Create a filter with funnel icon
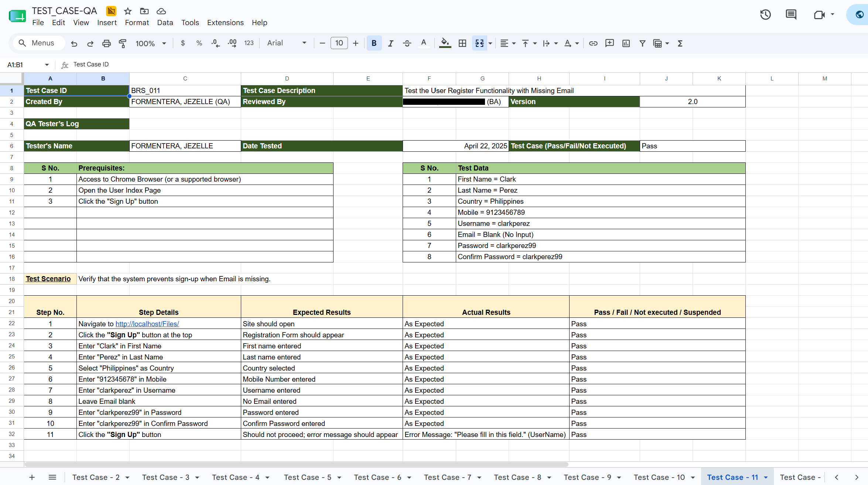868x485 pixels. [642, 44]
